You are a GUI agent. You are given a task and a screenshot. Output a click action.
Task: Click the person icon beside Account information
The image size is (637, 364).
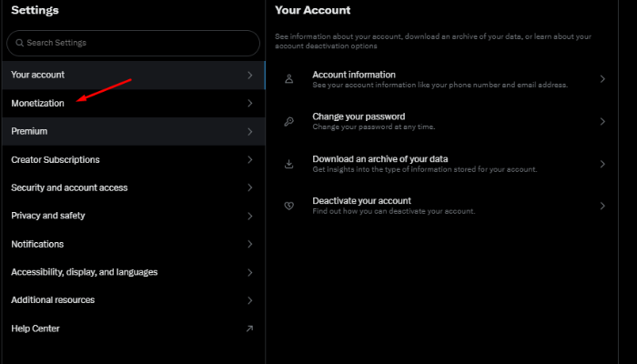289,79
